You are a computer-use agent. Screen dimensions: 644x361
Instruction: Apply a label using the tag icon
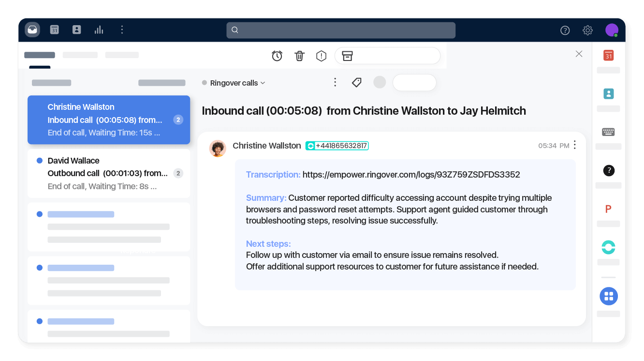[x=356, y=82]
